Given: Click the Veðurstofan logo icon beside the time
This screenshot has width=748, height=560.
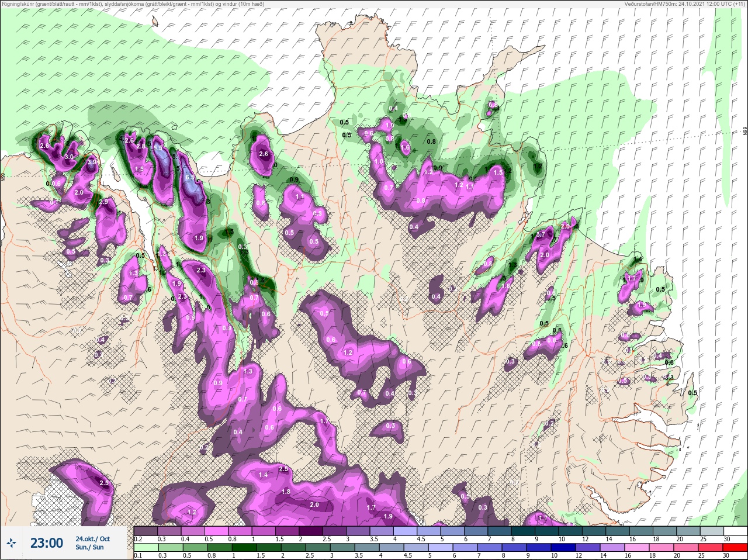Looking at the screenshot, I should [11, 544].
